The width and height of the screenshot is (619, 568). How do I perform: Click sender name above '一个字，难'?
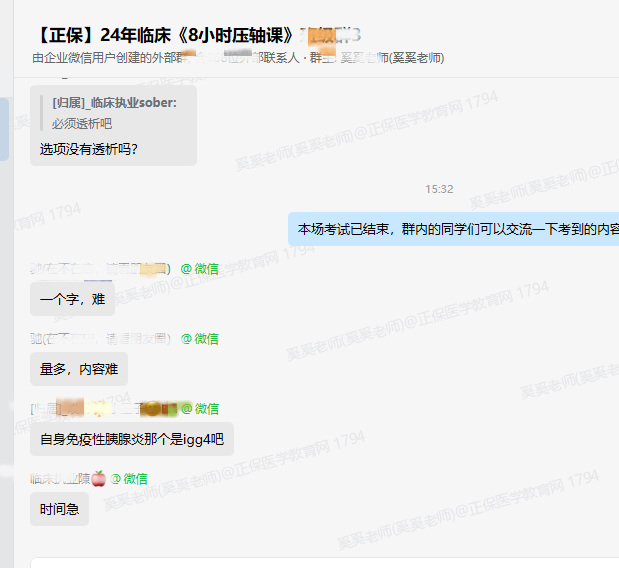click(x=100, y=269)
